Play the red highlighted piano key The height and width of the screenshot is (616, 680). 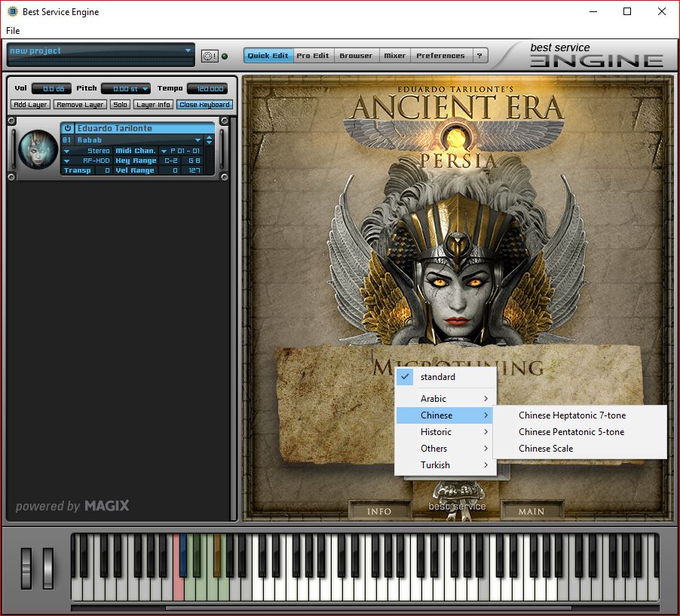tap(178, 590)
